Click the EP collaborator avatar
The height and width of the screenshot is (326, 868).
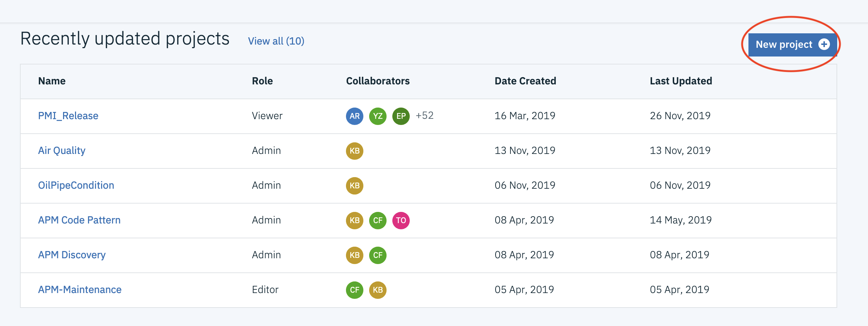(x=401, y=116)
